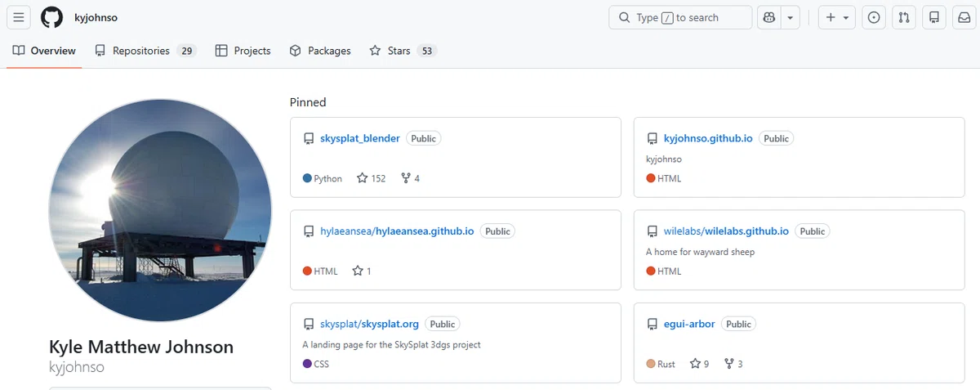This screenshot has width=980, height=390.
Task: Click the Packages tab cube icon
Action: coord(296,51)
